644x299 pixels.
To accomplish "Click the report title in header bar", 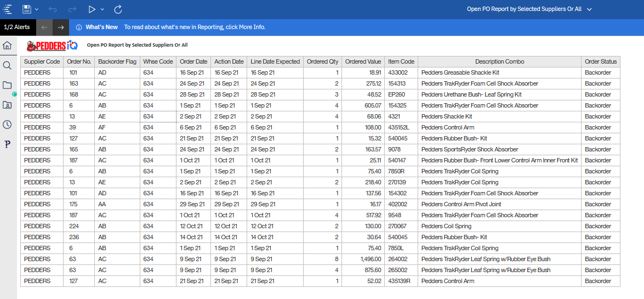I will tap(524, 9).
